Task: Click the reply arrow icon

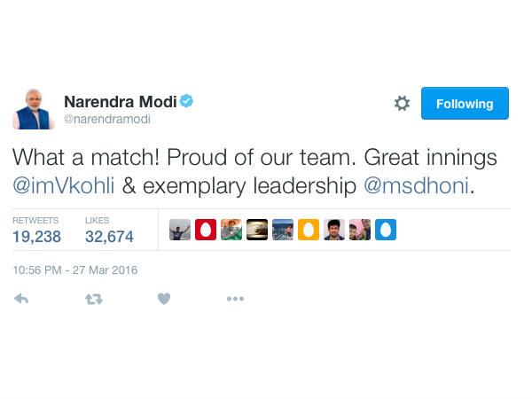Action: click(22, 299)
